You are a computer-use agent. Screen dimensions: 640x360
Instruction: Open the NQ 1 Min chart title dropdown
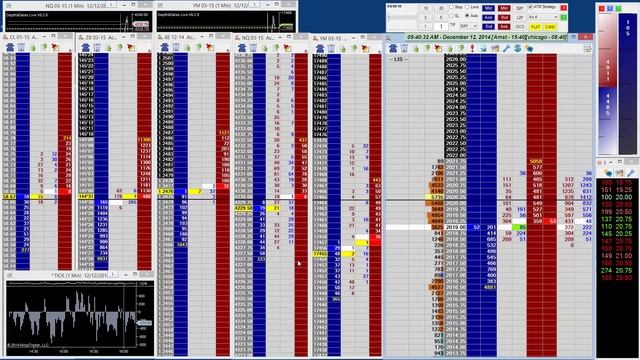coord(111,5)
